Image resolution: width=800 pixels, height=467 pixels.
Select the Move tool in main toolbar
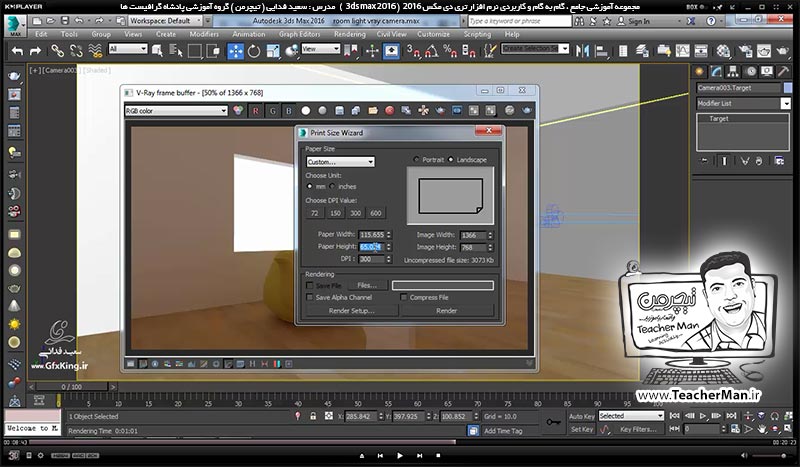[x=235, y=51]
